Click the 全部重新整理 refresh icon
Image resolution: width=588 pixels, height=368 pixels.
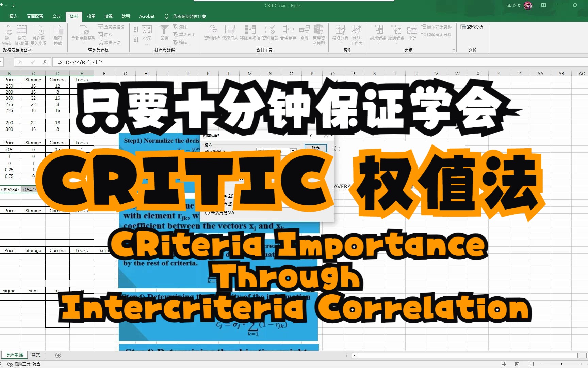(83, 30)
